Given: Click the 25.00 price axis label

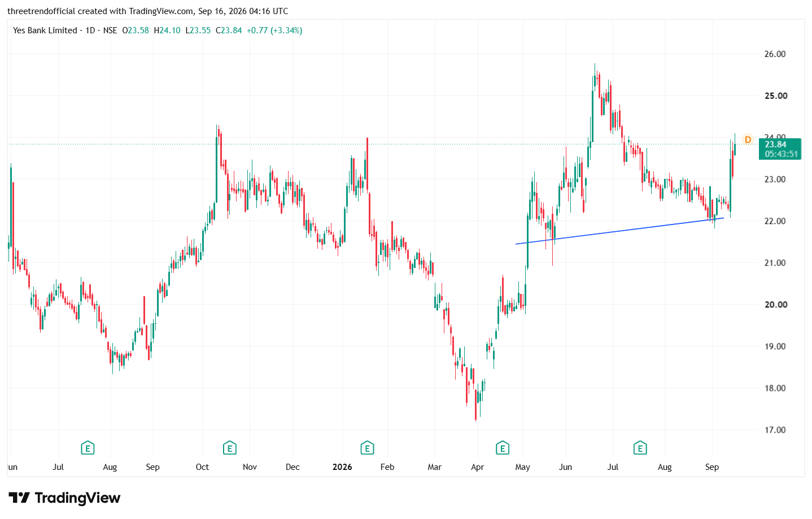Looking at the screenshot, I should 775,96.
